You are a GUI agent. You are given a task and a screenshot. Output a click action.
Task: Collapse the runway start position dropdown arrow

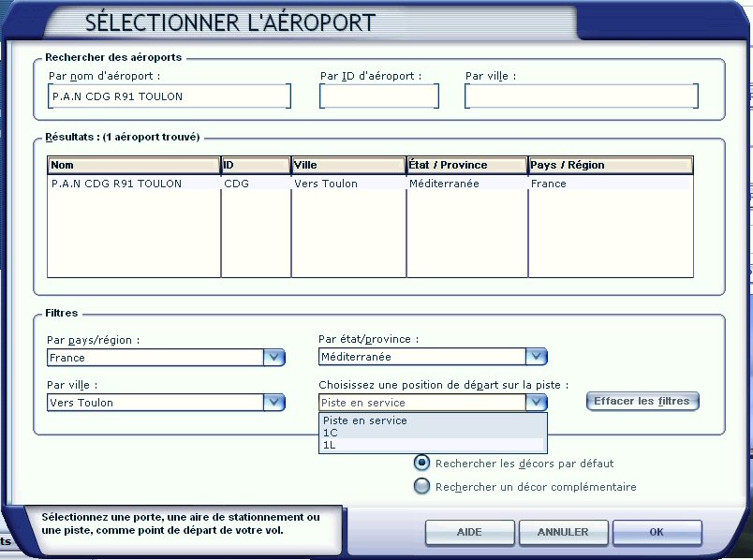point(537,402)
